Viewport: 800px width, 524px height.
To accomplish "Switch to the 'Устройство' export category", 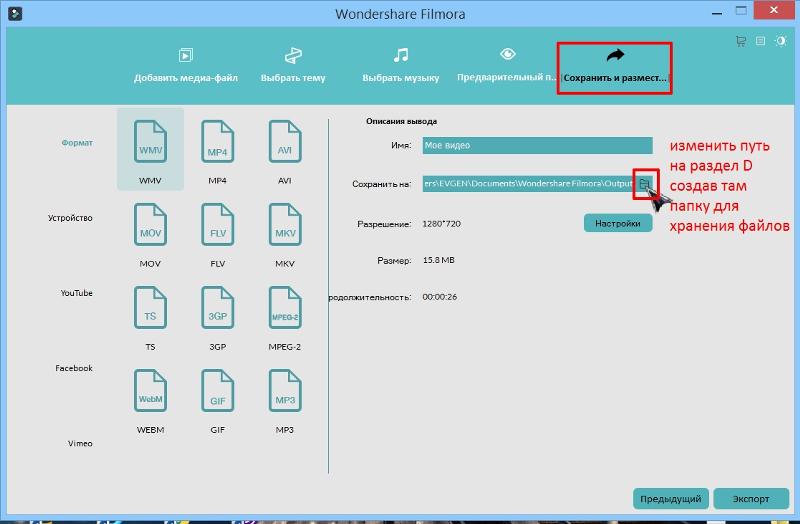I will click(70, 218).
